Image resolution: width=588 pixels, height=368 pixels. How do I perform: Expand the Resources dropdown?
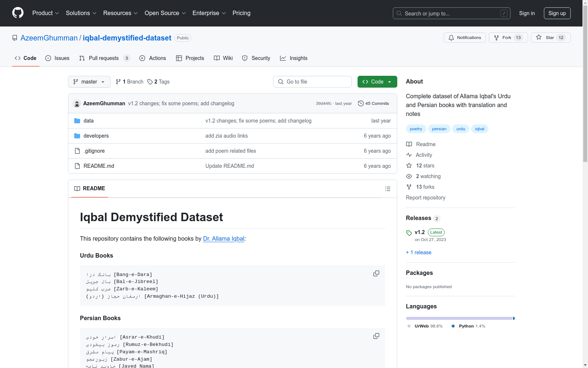[x=121, y=13]
